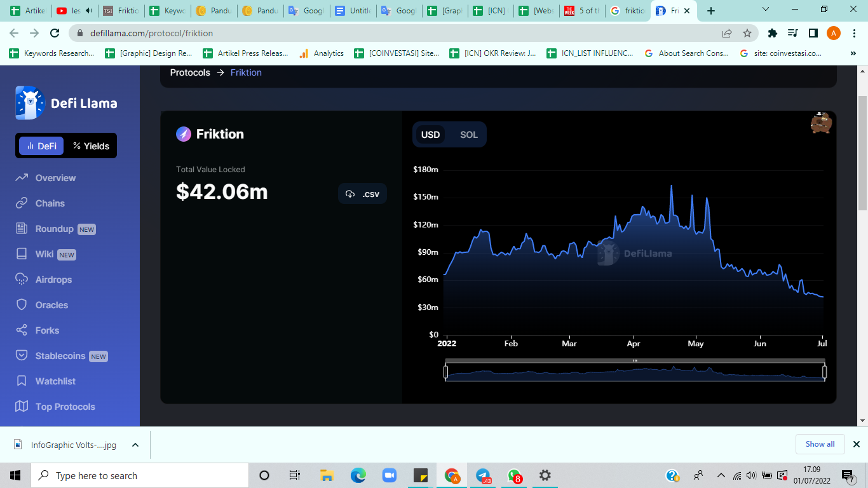The image size is (868, 488).
Task: Click the Airdrops cloud icon
Action: 22,280
